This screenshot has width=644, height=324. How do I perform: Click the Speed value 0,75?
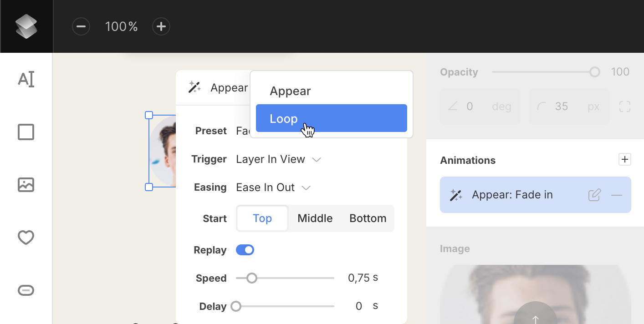359,278
